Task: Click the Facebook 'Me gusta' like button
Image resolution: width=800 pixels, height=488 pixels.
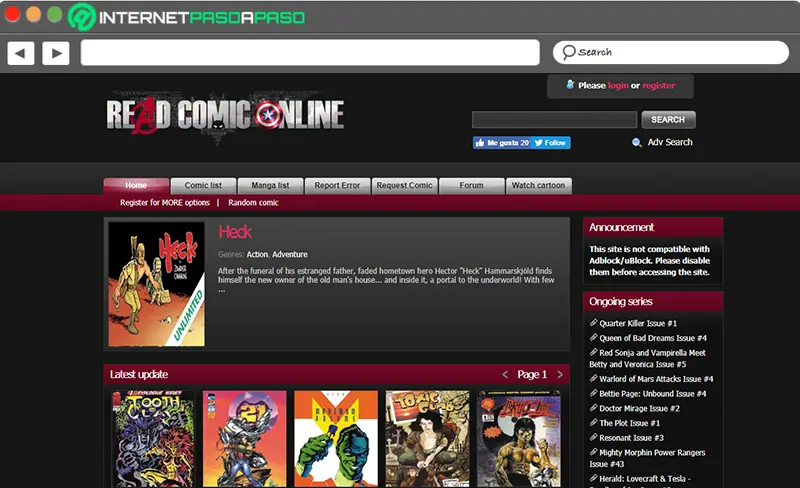Action: click(502, 143)
